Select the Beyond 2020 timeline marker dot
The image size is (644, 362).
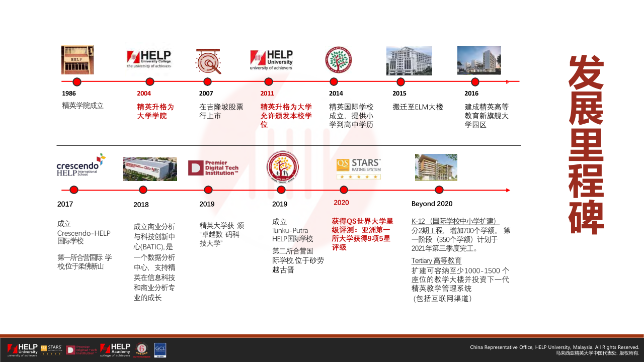click(439, 190)
